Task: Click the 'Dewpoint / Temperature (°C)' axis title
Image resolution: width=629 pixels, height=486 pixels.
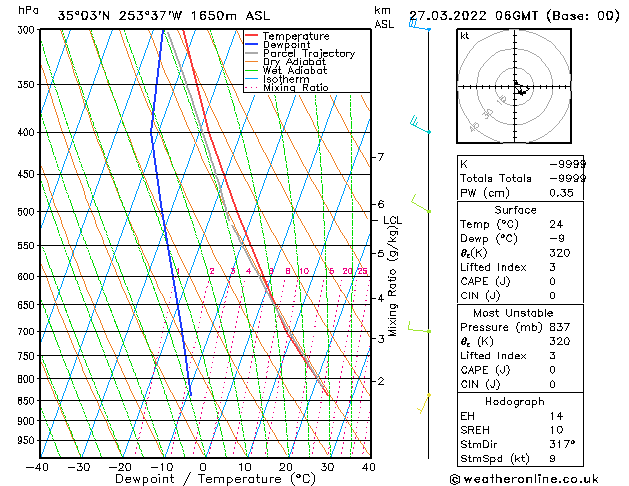Action: [x=215, y=479]
